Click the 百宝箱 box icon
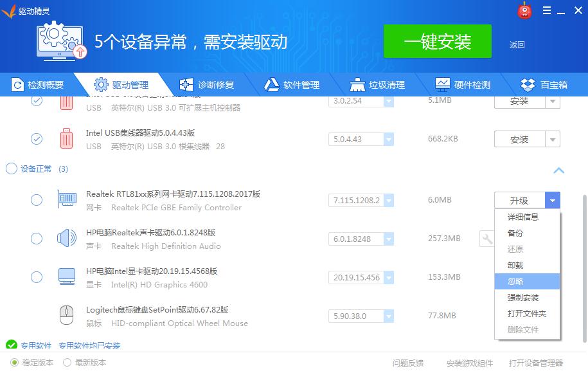 tap(528, 85)
